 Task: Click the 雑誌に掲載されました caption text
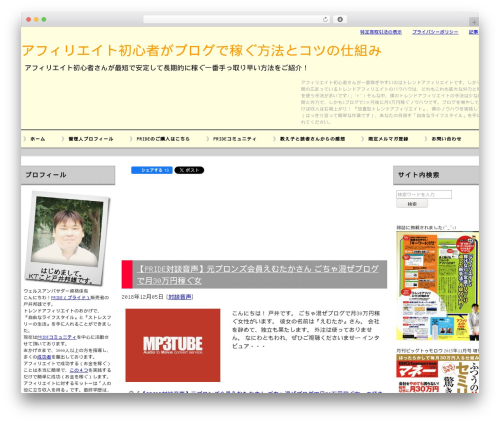(426, 227)
